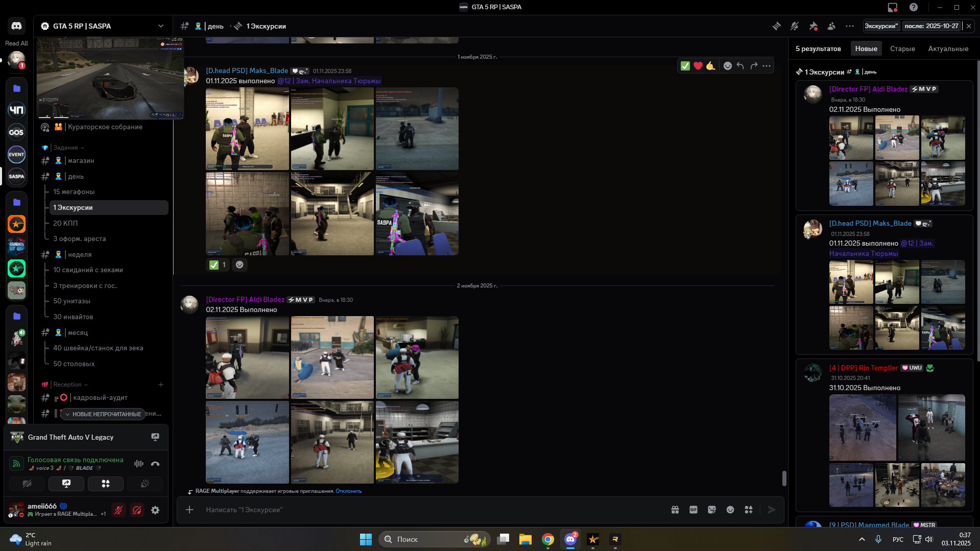
Task: Jump to НОВЫЕ НЕПРОЧИТАННЫЕ channels
Action: (x=103, y=414)
